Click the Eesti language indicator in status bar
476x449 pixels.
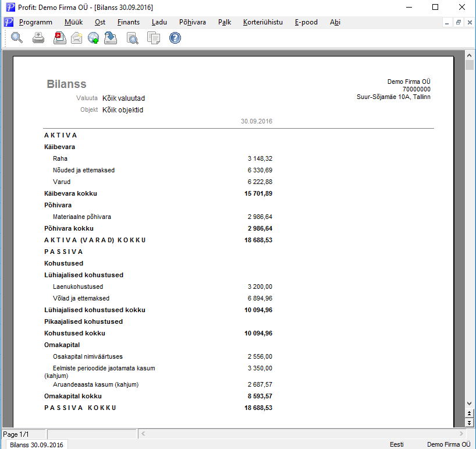pos(396,444)
